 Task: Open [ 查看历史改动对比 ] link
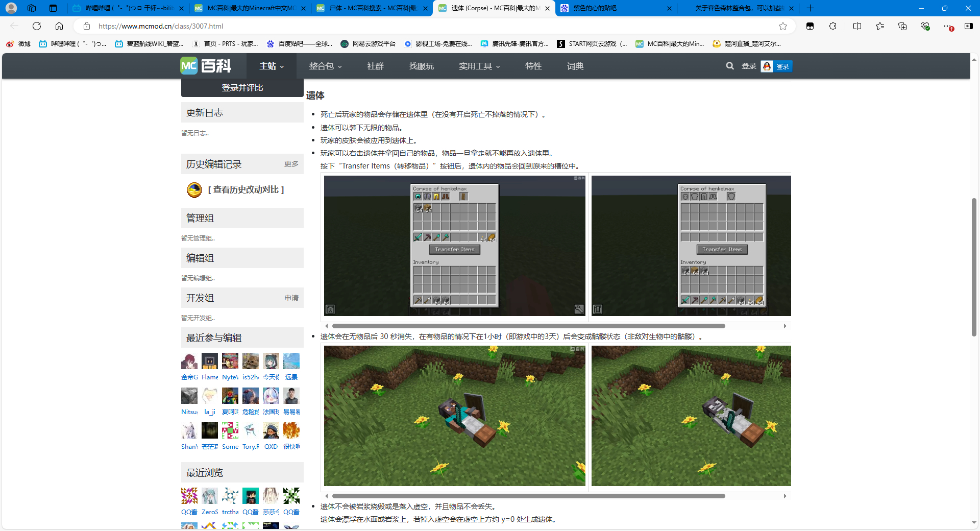tap(246, 189)
